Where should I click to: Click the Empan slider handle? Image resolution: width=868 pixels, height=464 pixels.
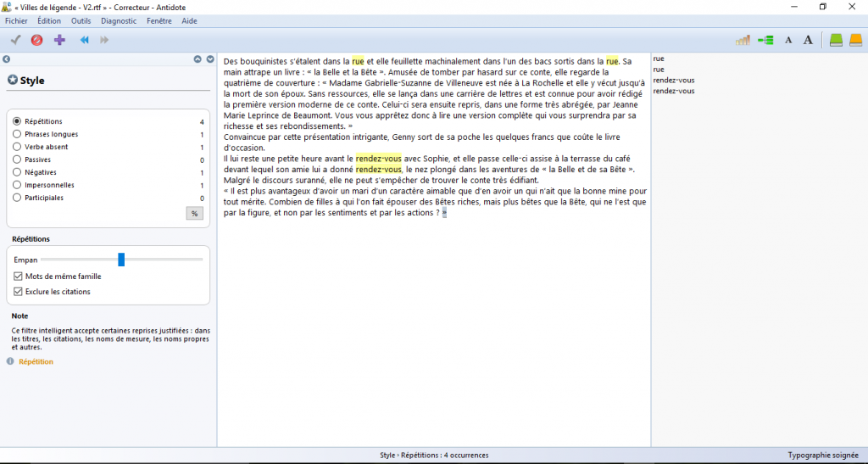click(121, 259)
